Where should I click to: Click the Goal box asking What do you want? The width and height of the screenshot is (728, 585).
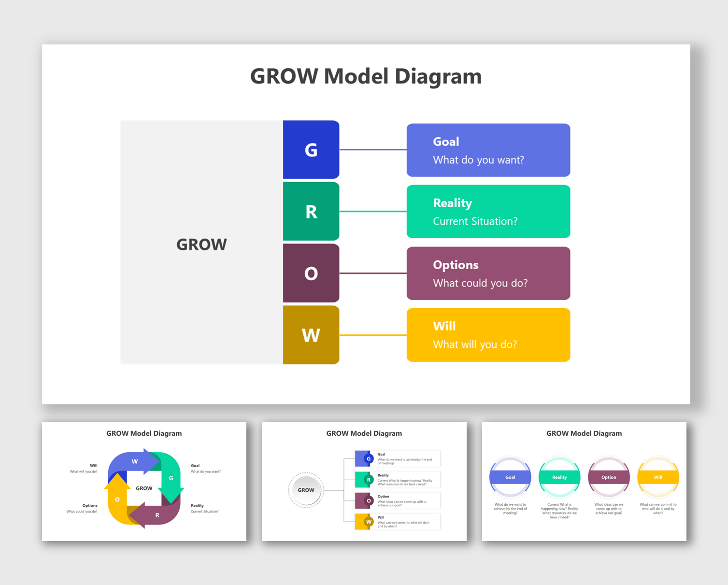[x=488, y=150]
